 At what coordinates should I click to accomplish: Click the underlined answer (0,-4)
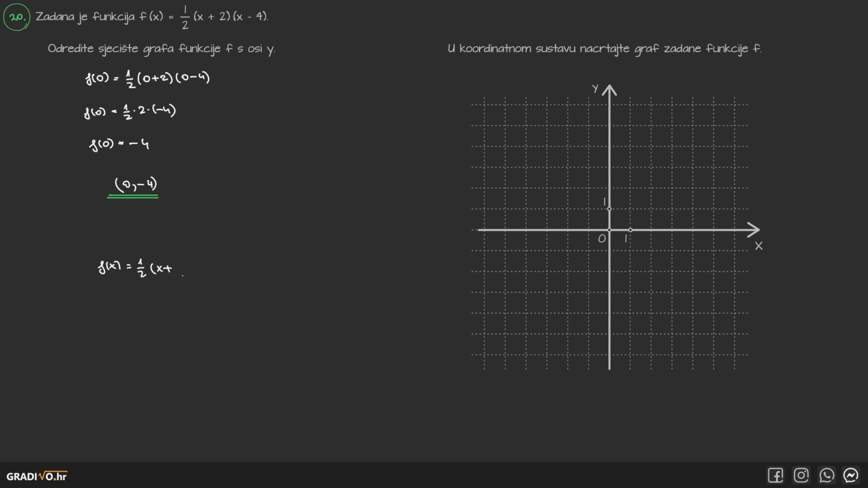pyautogui.click(x=135, y=185)
